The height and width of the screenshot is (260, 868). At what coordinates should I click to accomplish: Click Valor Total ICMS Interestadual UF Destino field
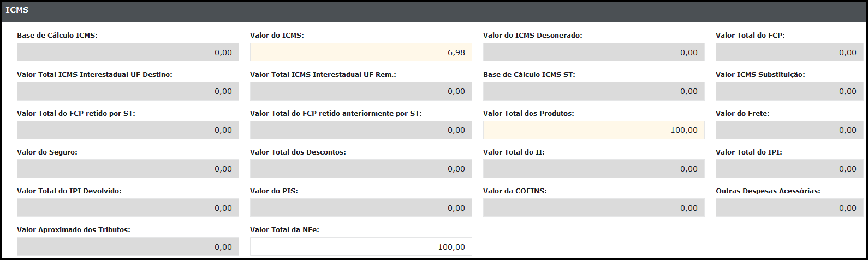[128, 91]
